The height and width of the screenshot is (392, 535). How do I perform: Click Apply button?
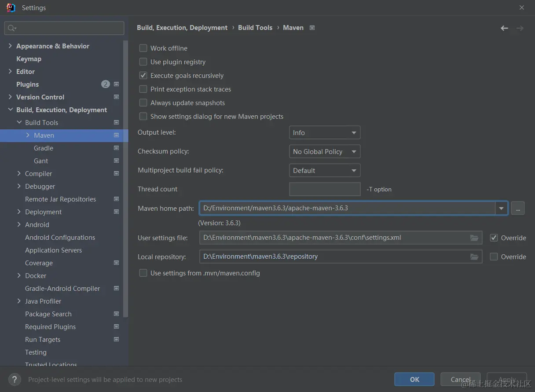click(507, 379)
